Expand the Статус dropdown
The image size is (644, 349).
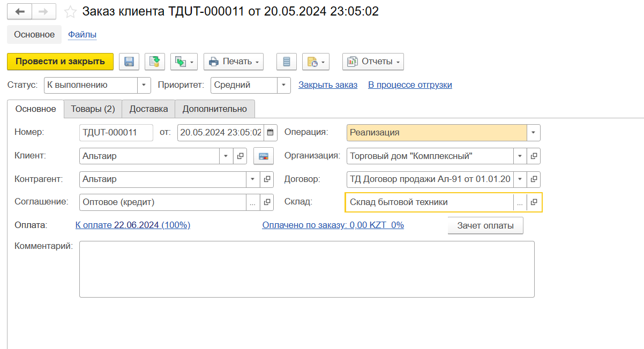pyautogui.click(x=144, y=85)
